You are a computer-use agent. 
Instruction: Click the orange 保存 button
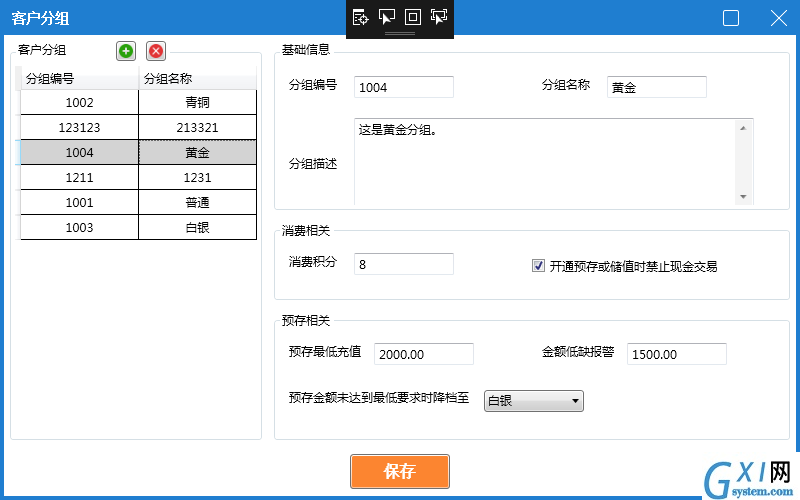coord(400,471)
